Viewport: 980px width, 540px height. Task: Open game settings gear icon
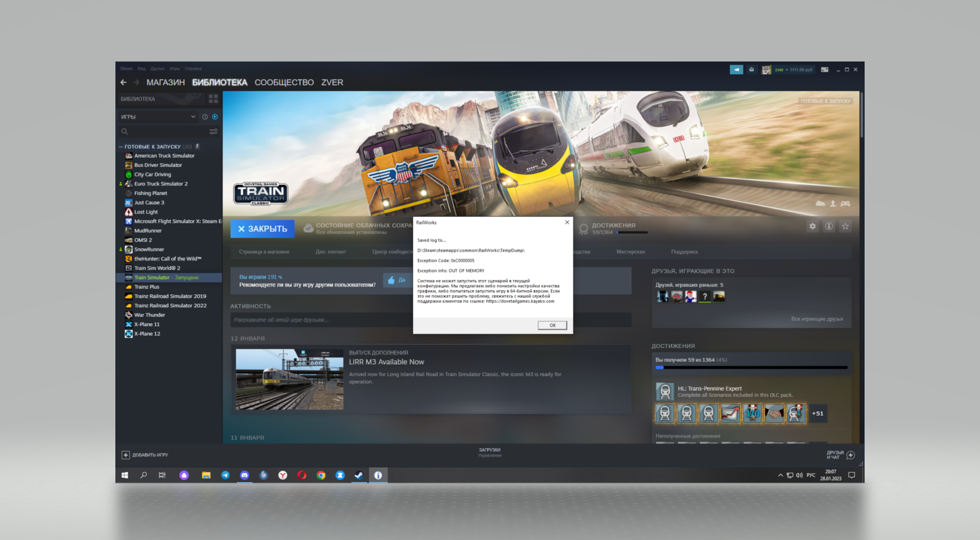click(x=813, y=226)
